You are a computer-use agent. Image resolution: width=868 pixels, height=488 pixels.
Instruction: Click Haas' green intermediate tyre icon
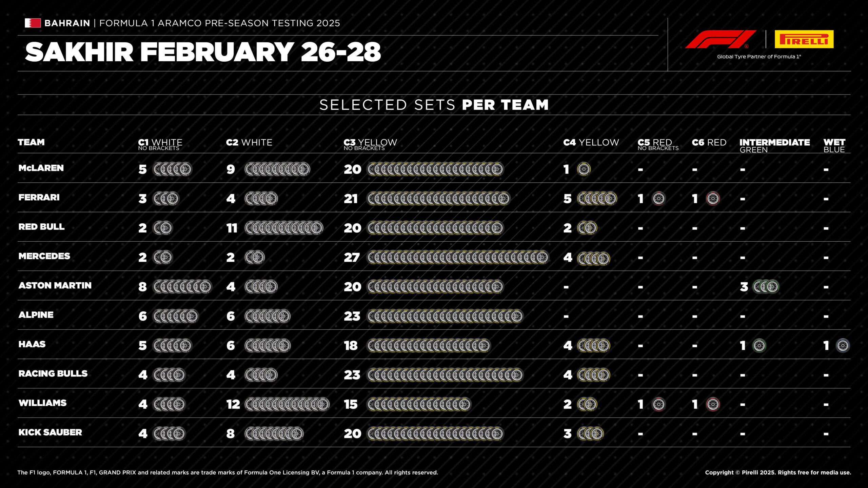[759, 346]
